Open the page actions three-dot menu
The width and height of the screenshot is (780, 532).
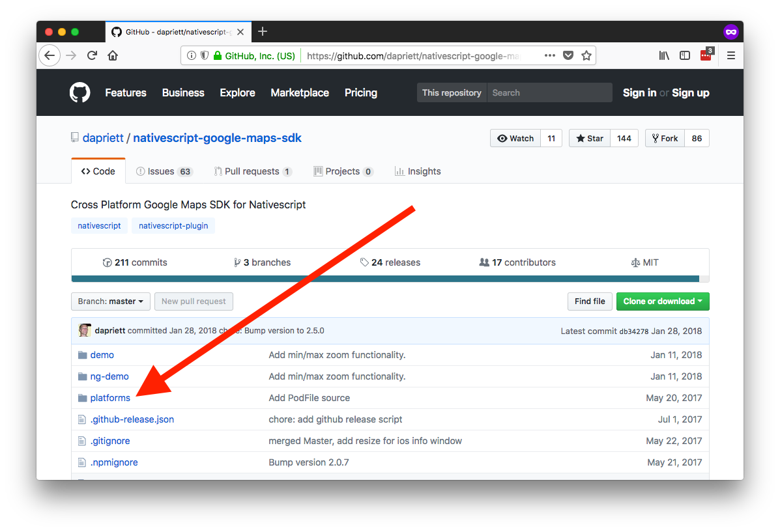pos(550,55)
